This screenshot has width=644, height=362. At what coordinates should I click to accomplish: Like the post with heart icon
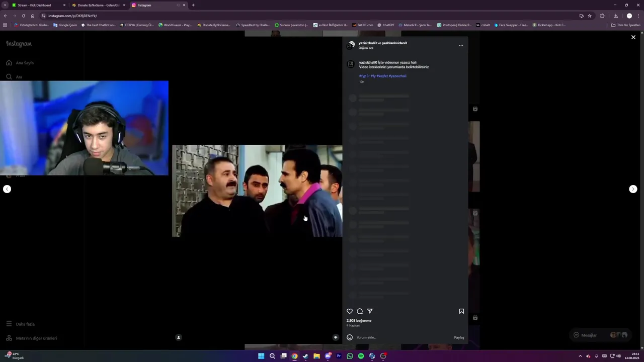pyautogui.click(x=350, y=311)
